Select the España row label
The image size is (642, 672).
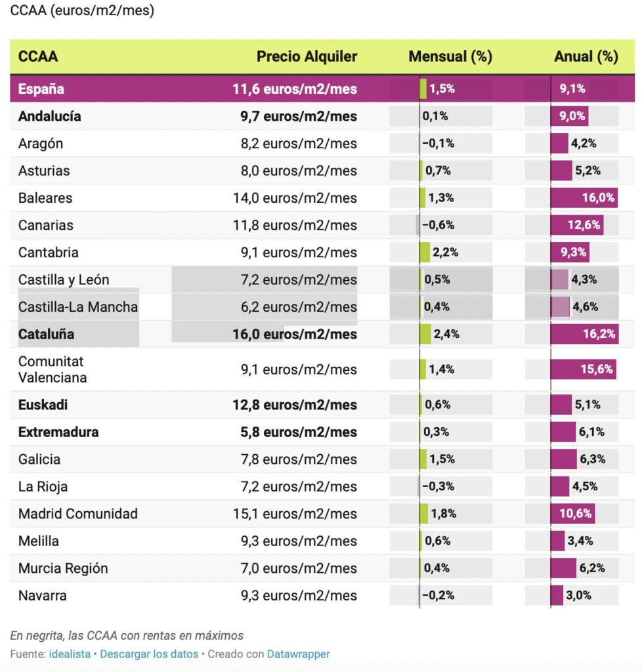pos(41,89)
